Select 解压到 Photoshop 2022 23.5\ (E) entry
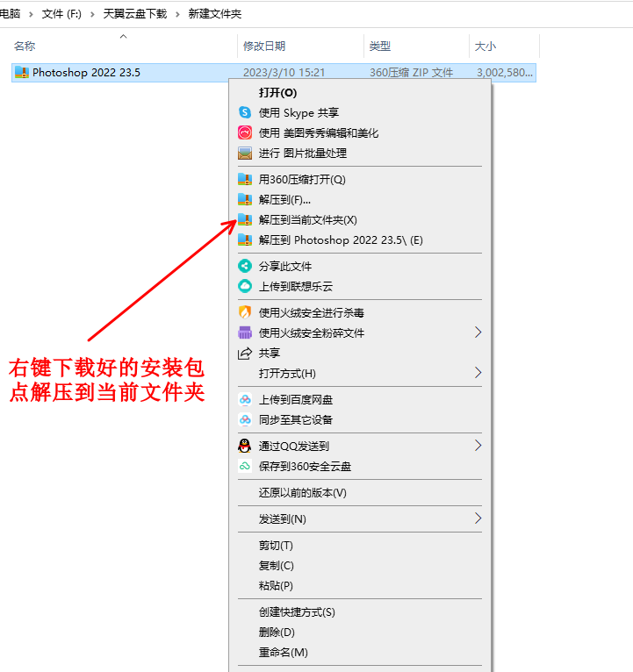 341,239
